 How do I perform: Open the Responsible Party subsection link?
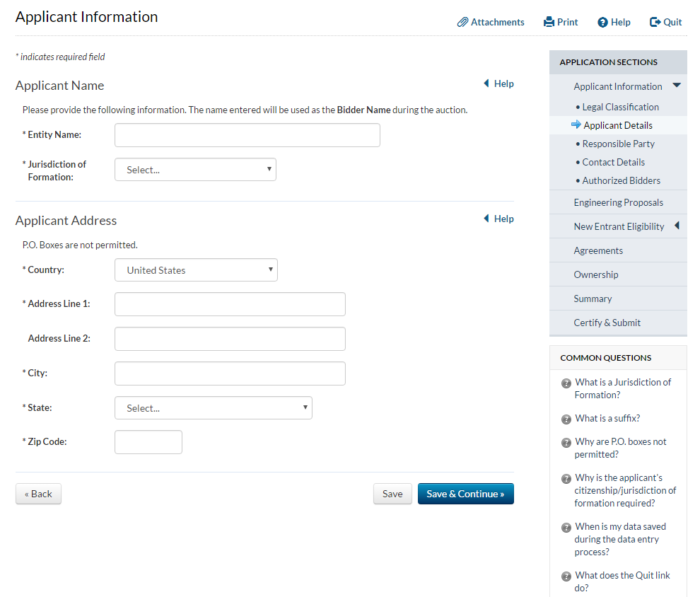tap(618, 144)
